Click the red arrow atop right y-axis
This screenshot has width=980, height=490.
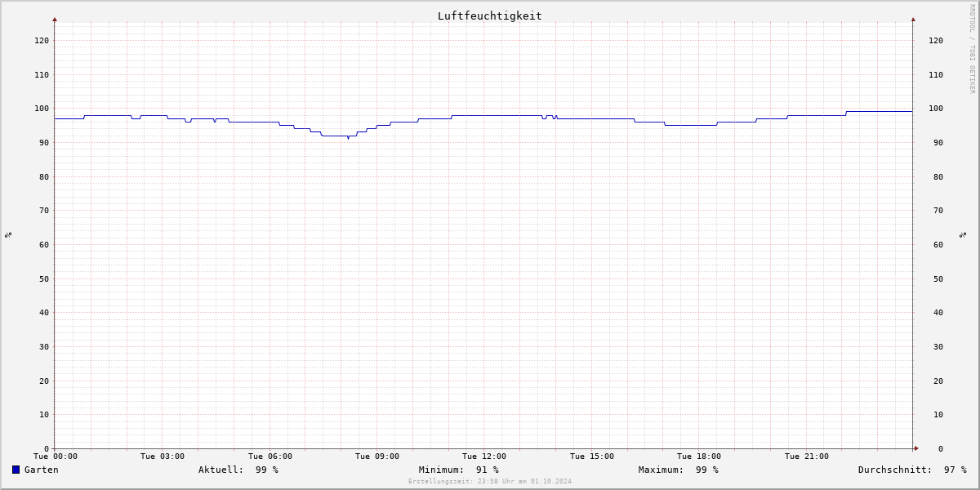tap(913, 19)
